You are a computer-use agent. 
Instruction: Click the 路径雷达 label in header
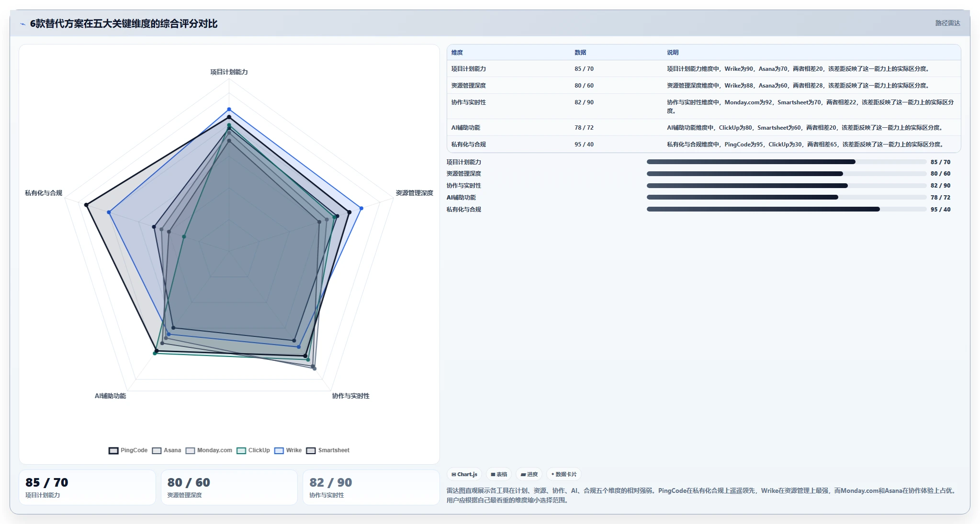[x=947, y=23]
